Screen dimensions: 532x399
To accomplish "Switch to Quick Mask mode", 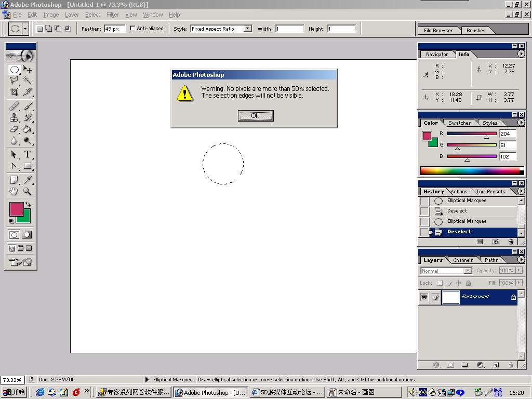I will 27,234.
